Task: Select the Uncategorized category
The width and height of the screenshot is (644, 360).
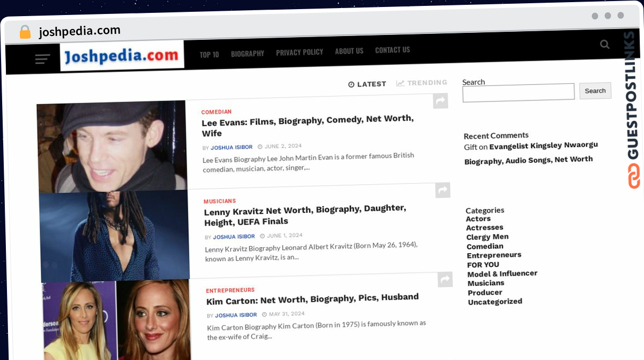Action: tap(495, 302)
